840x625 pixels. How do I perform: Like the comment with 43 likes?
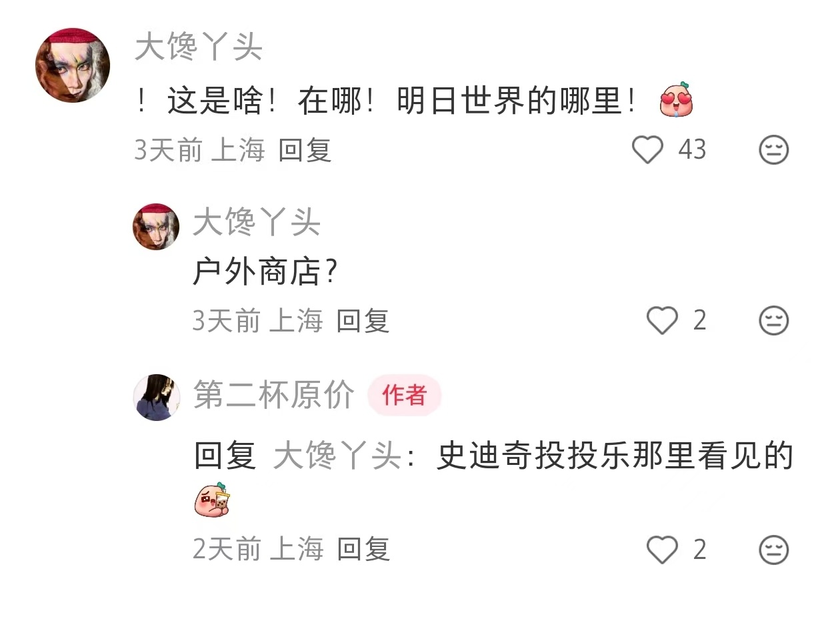pyautogui.click(x=647, y=149)
